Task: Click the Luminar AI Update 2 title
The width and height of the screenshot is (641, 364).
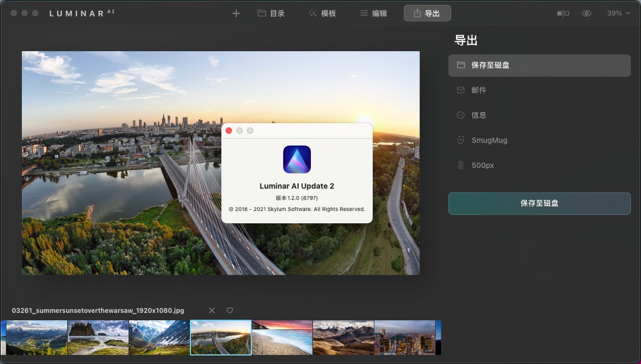Action: pos(297,186)
